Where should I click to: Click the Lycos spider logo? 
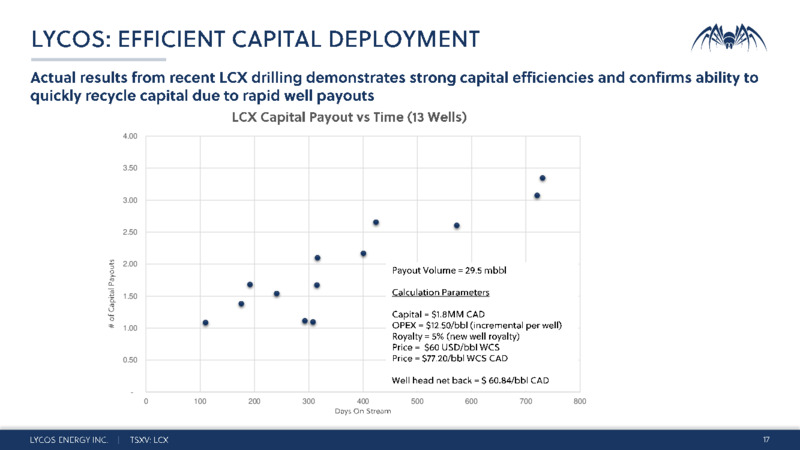click(x=729, y=38)
